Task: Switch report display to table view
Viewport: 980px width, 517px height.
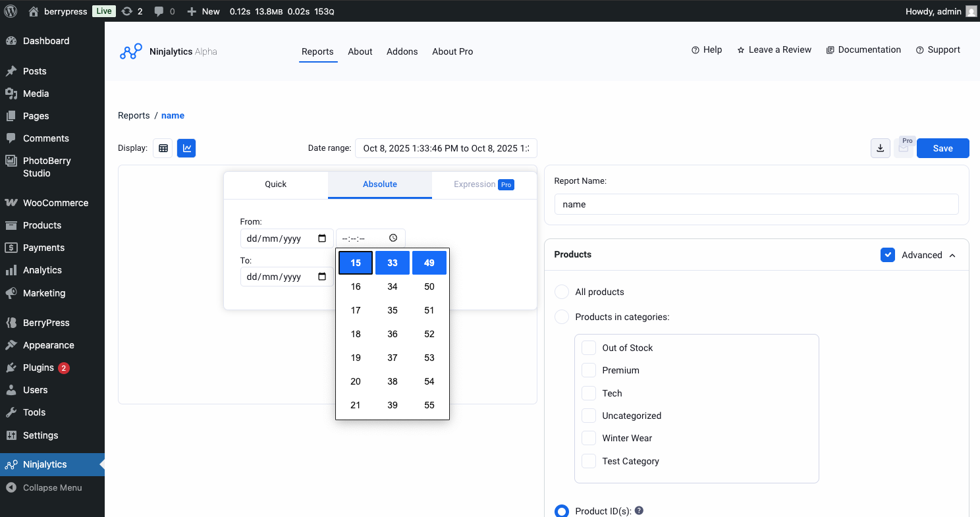Action: (x=163, y=148)
